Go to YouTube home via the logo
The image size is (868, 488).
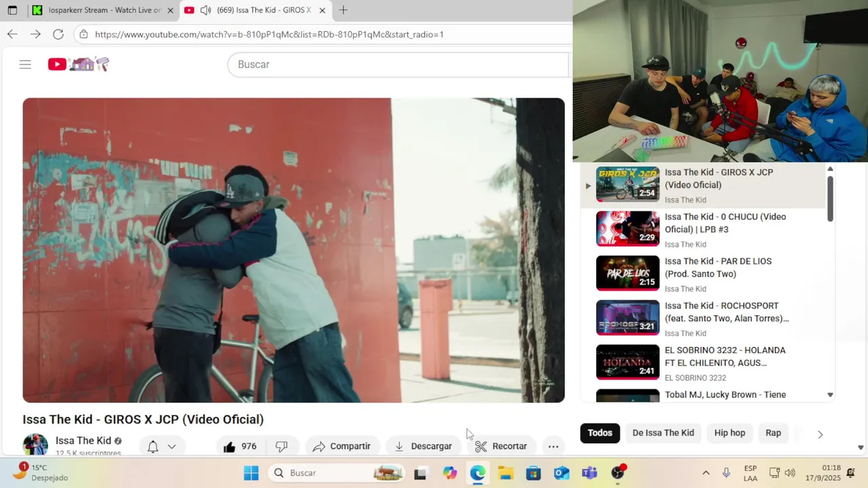78,64
